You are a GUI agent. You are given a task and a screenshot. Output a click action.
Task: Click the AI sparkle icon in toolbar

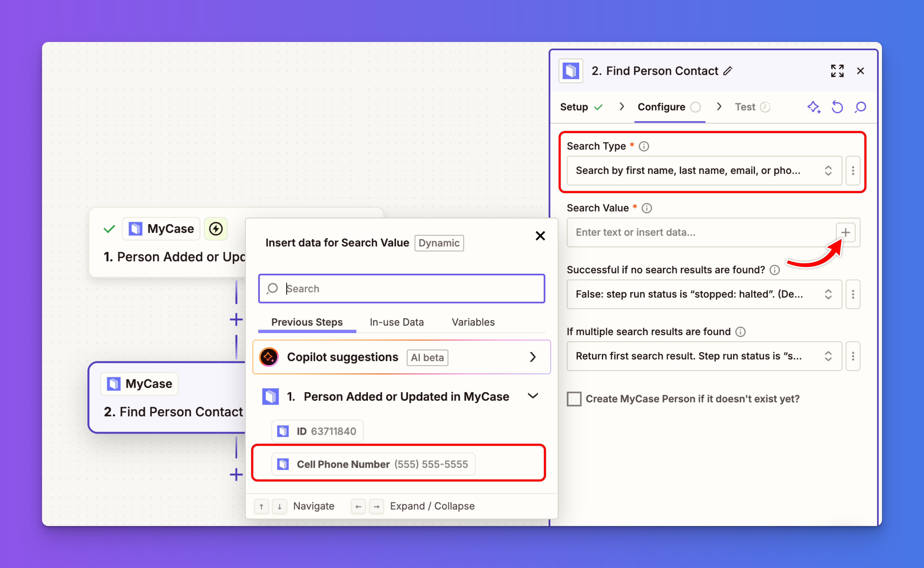[x=814, y=107]
